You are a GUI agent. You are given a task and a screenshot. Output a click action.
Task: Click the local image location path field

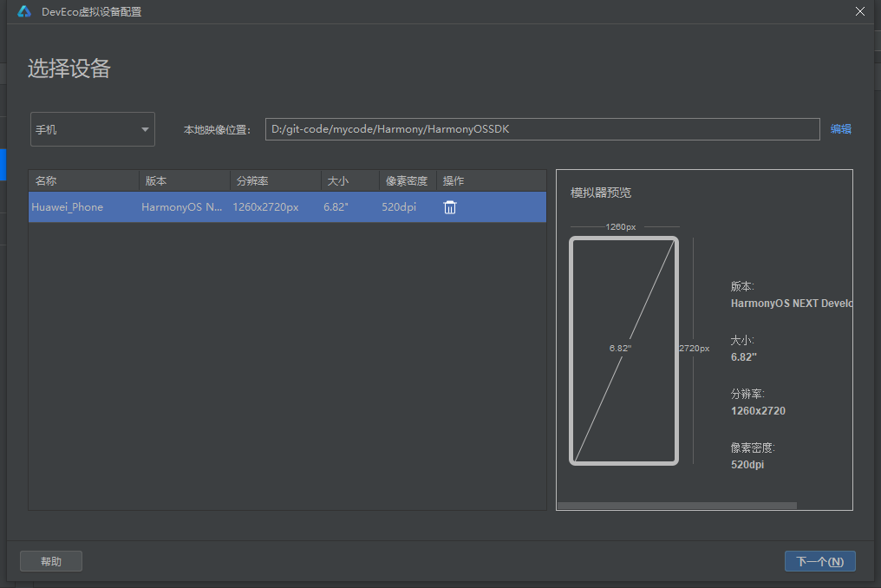[542, 129]
